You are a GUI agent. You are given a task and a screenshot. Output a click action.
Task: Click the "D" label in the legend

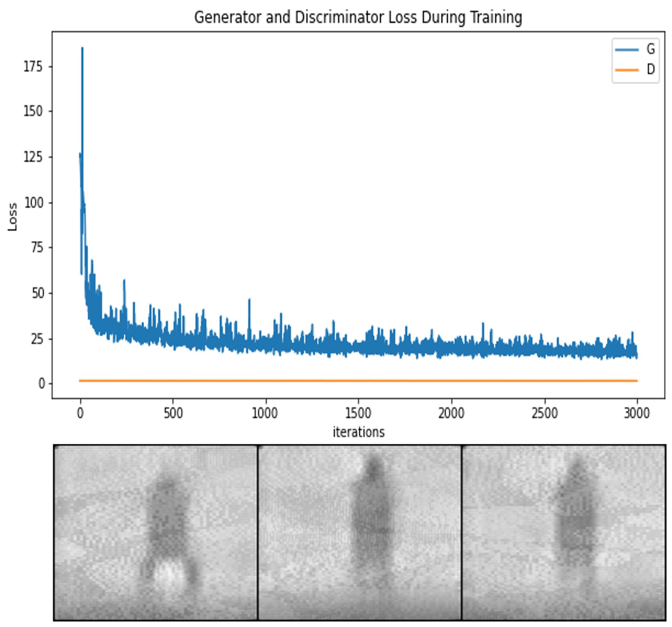(651, 69)
